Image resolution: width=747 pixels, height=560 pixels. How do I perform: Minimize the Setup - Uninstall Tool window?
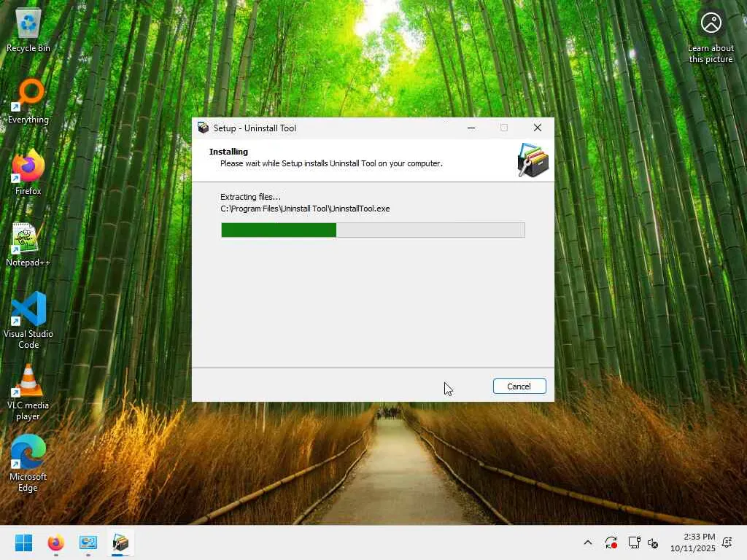[x=471, y=128]
